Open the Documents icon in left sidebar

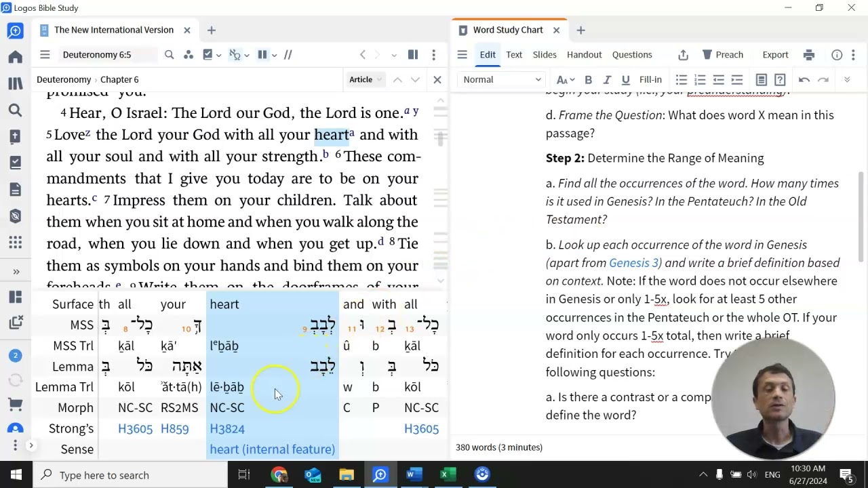tap(15, 190)
